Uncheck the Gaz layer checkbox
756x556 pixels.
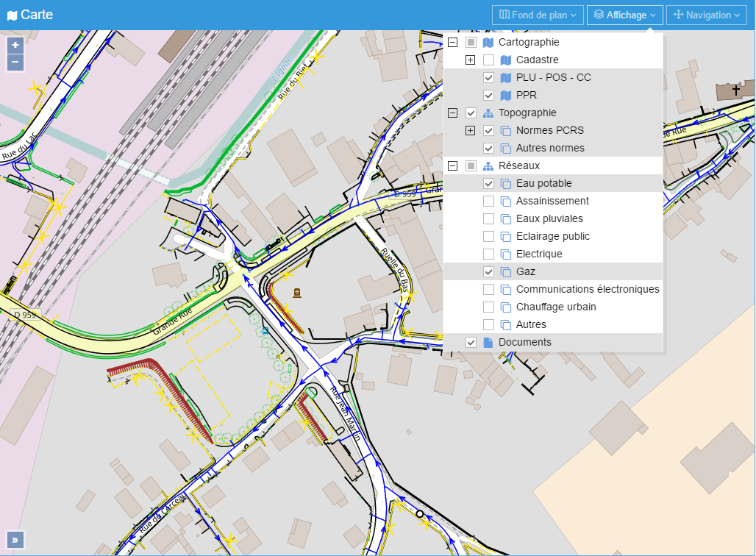(x=488, y=272)
